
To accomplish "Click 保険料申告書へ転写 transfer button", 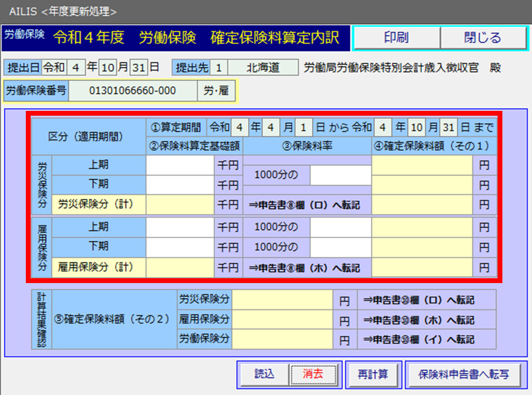I will (463, 374).
